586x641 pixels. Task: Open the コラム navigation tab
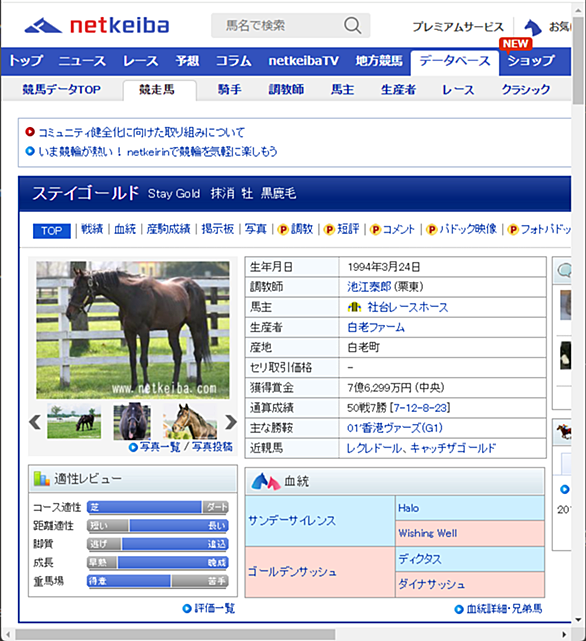pos(234,61)
